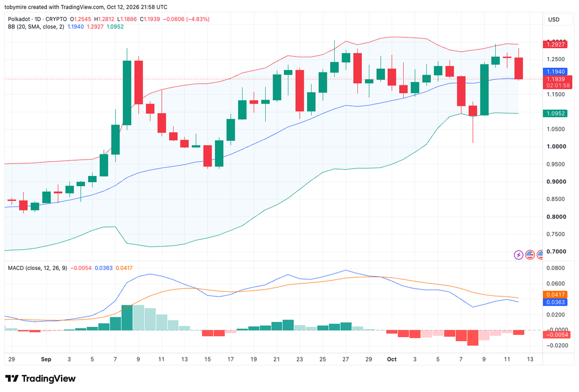Click the 1.0000 price axis label
This screenshot has width=579, height=392.
[x=556, y=147]
